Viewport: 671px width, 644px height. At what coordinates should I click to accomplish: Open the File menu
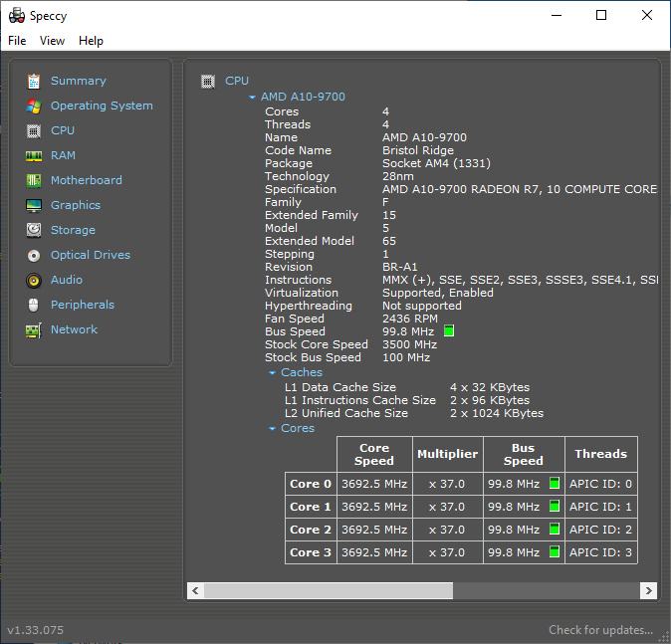(x=17, y=41)
